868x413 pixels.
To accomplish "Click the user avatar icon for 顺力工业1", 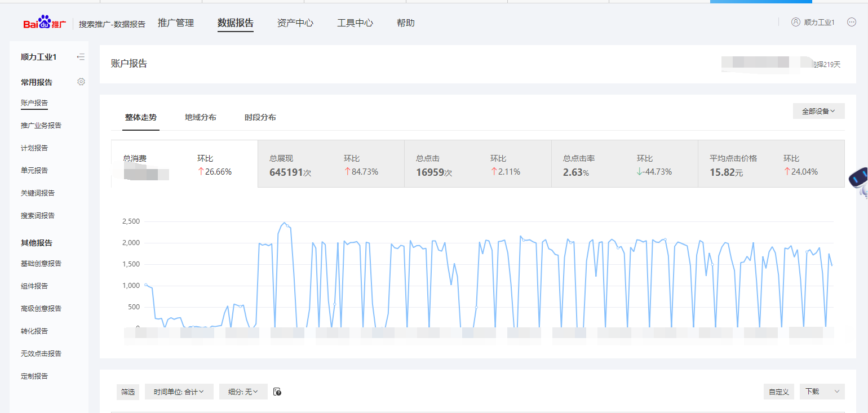I will coord(796,23).
